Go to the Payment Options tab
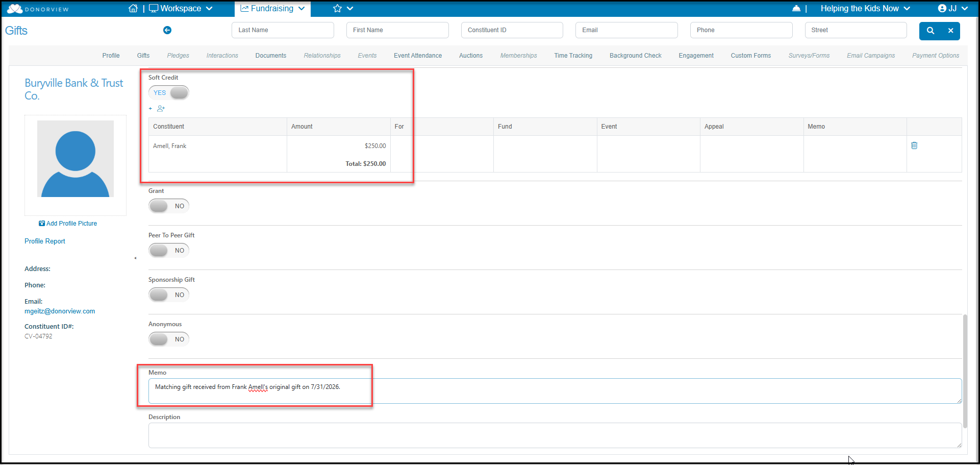This screenshot has height=465, width=980. [x=936, y=56]
